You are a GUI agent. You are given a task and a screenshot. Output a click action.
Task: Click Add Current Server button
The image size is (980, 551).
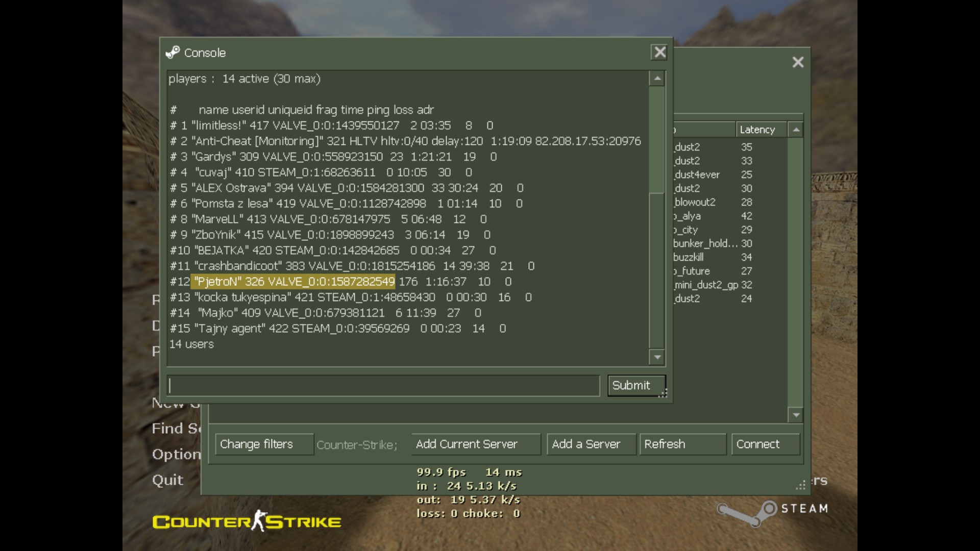tap(476, 444)
